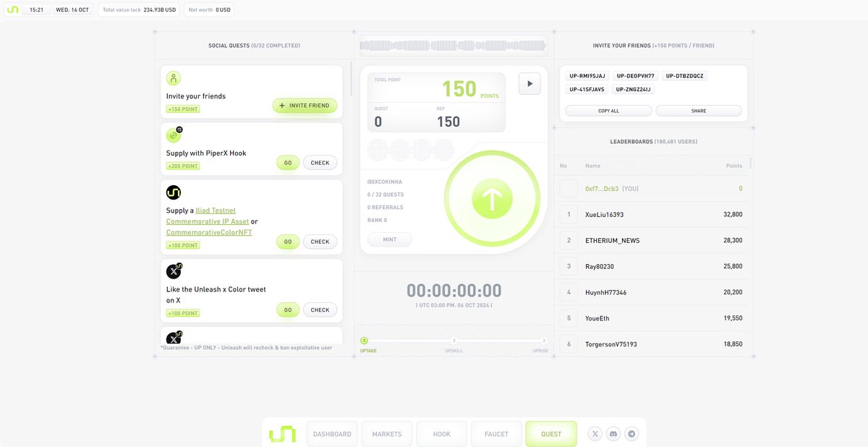Click the Invite your friends quest avatar icon
Image resolution: width=868 pixels, height=447 pixels.
pyautogui.click(x=174, y=78)
